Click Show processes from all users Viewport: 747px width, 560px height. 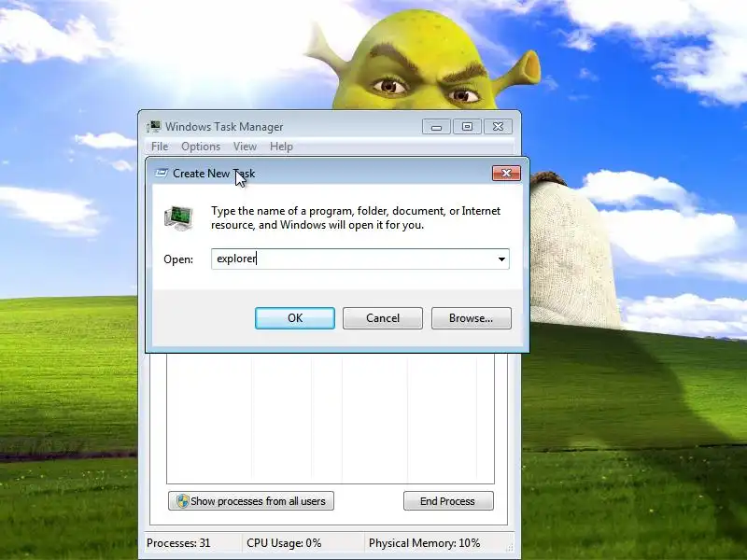[x=251, y=501]
